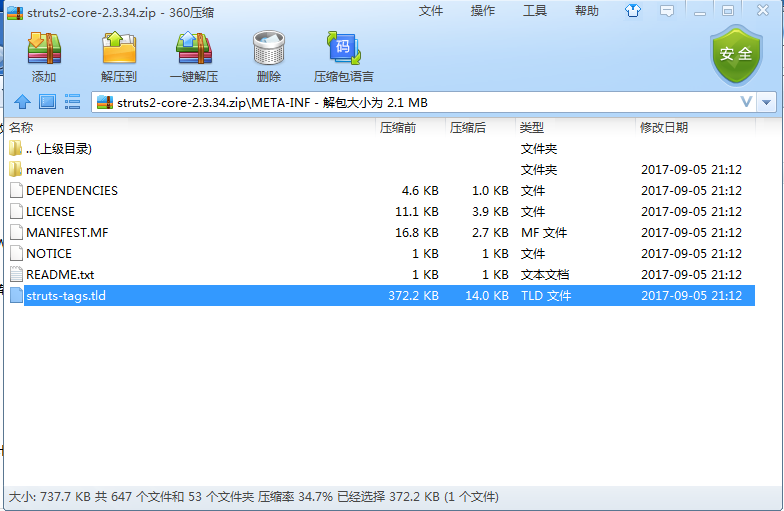Click the 压缩包语言 archive language icon
The image size is (784, 511).
click(x=344, y=48)
